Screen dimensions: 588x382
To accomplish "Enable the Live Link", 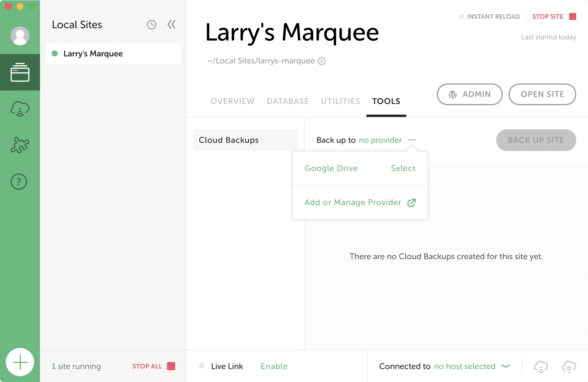I will 274,366.
